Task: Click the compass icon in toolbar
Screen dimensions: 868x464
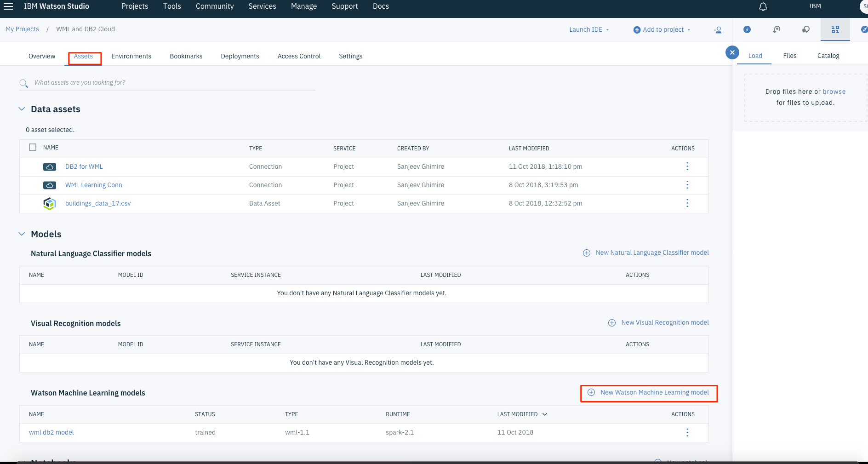Action: 864,29
